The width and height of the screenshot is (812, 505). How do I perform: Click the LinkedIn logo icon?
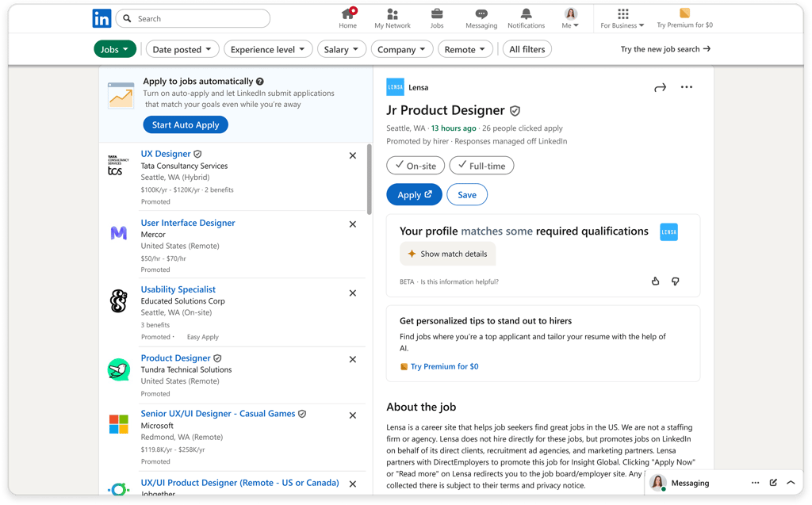click(101, 19)
